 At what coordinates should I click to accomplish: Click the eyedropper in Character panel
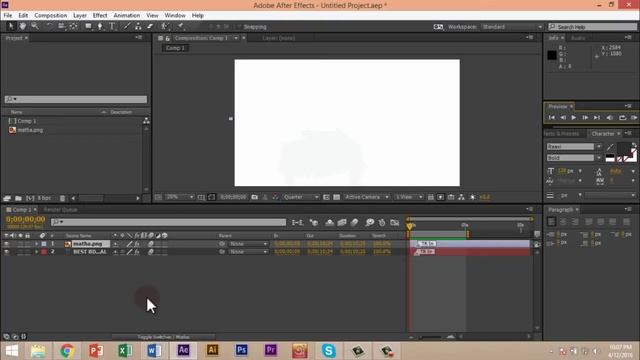(x=610, y=147)
